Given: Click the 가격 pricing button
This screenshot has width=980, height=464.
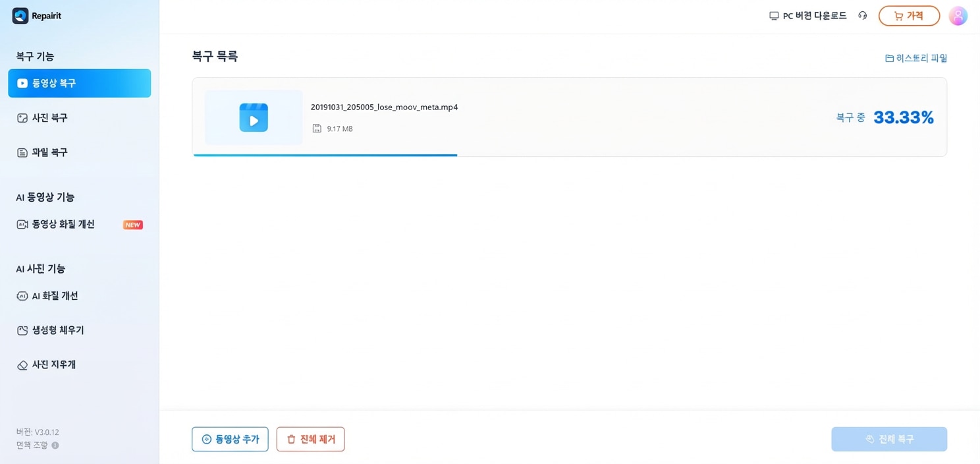Looking at the screenshot, I should click(909, 16).
